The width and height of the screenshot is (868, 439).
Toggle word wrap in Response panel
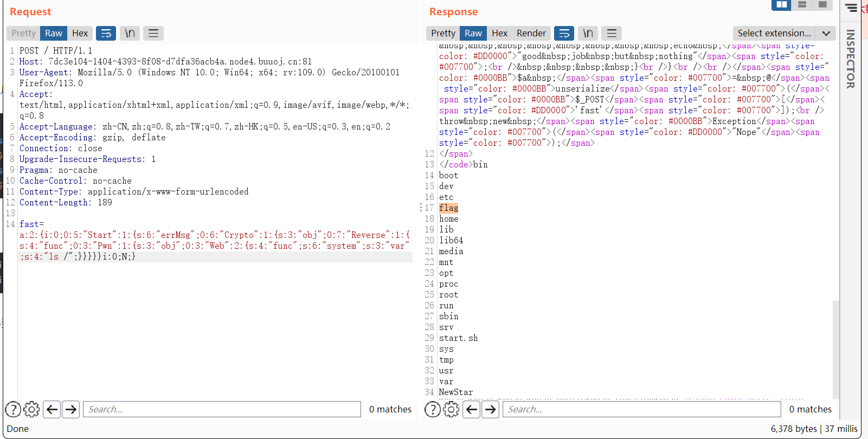(x=564, y=33)
